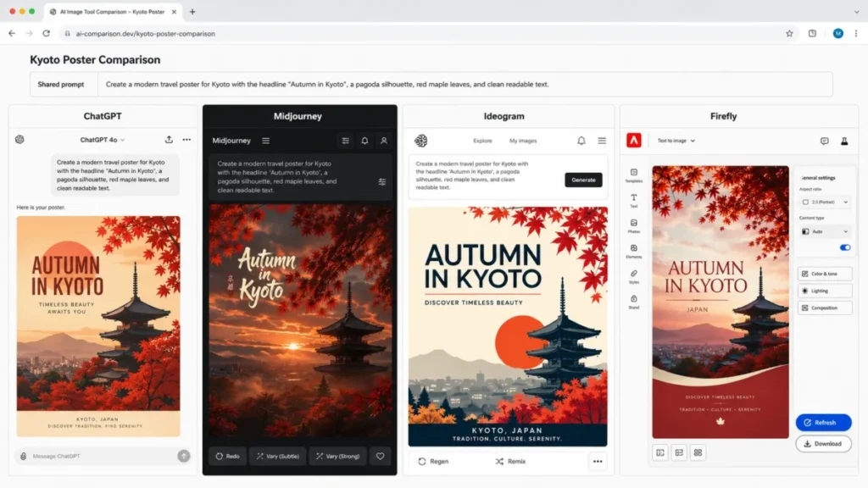Open Color & tone settings in Firefly
Viewport: 868px width, 488px height.
(825, 274)
